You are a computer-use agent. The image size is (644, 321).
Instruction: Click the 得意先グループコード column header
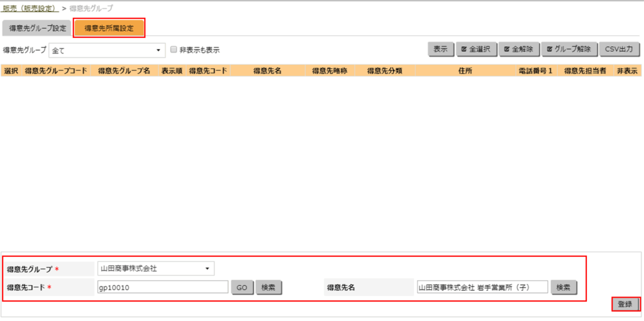55,71
